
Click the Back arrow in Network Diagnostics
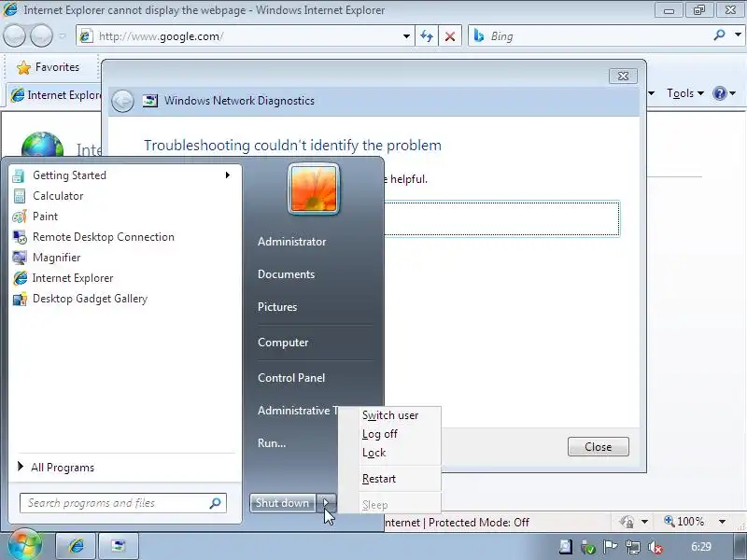point(122,101)
